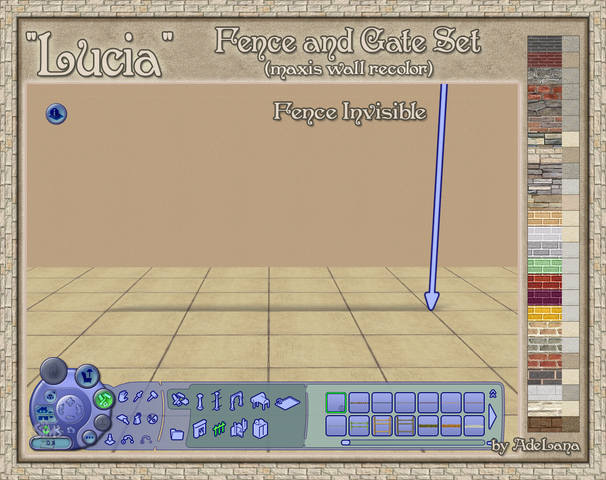
Task: Select the Design tool
Action: pyautogui.click(x=123, y=419)
